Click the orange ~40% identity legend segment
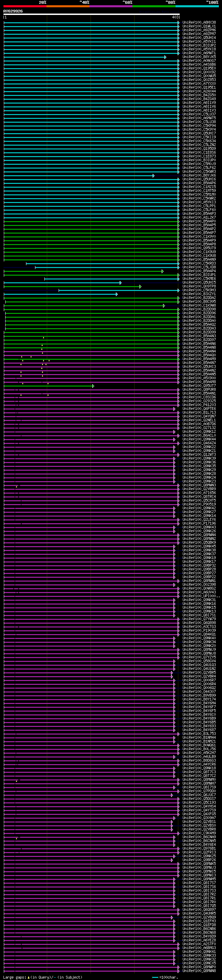The height and width of the screenshot is (980, 222). [x=68, y=6]
